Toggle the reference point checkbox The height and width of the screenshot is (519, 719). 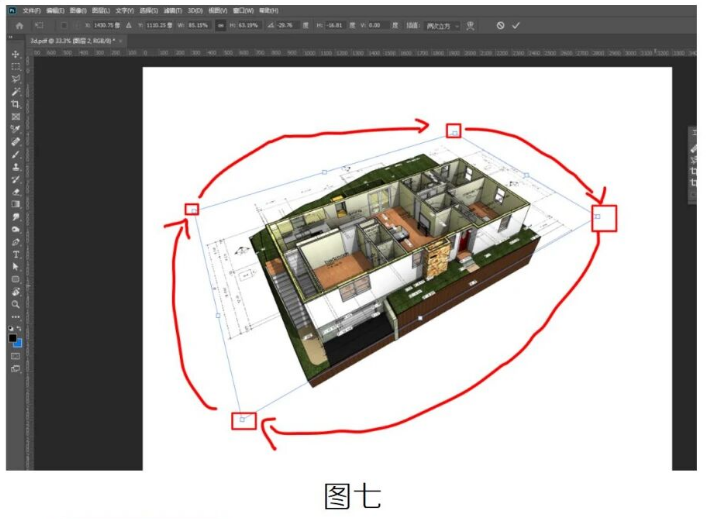pos(64,26)
